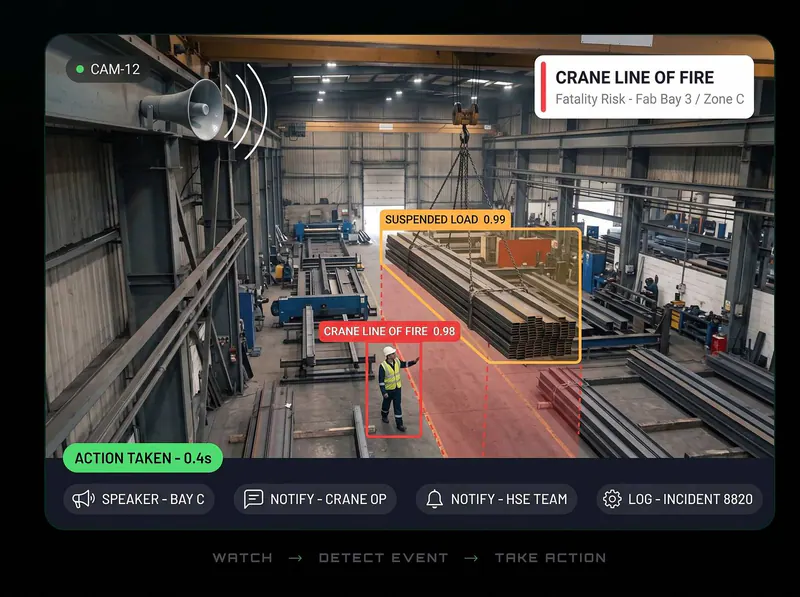
Task: Click the NOTIFY - HSE TEAM chip
Action: [496, 499]
